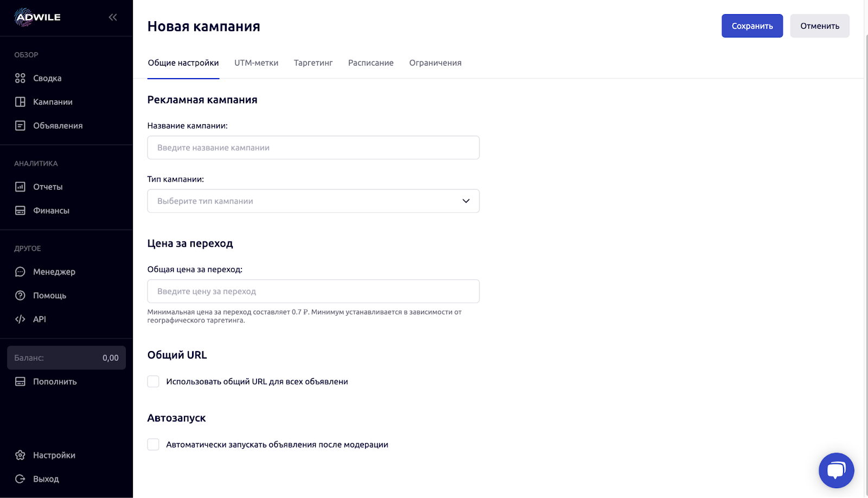Switch to the UTM-метки tab

(x=256, y=63)
